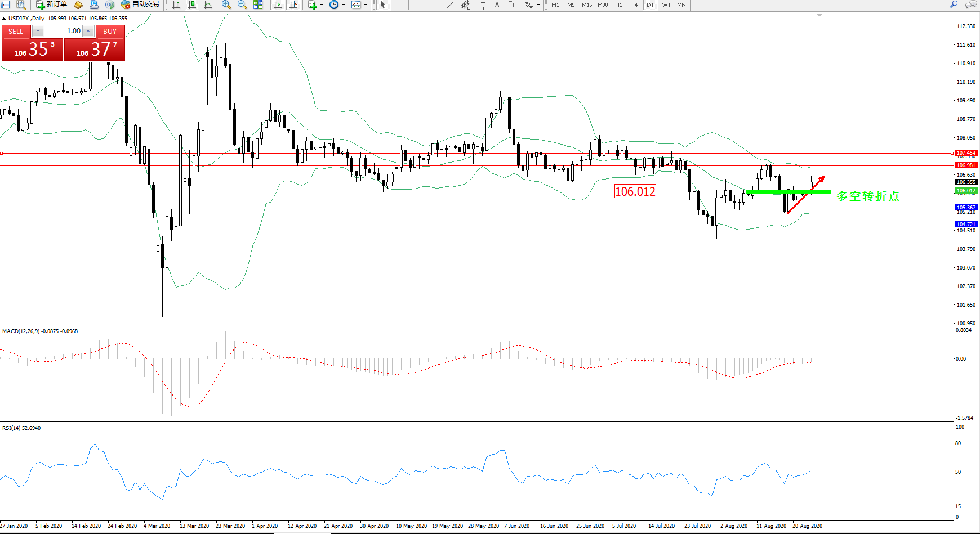Open the chart templates dropdown
980x534 pixels.
[x=366, y=5]
